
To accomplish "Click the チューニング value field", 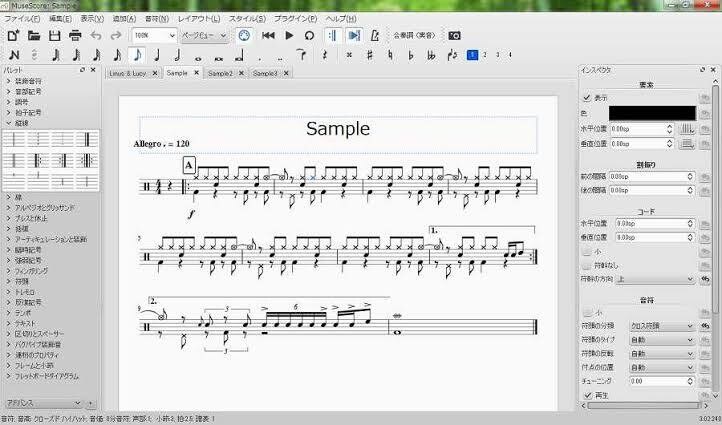I will [662, 381].
